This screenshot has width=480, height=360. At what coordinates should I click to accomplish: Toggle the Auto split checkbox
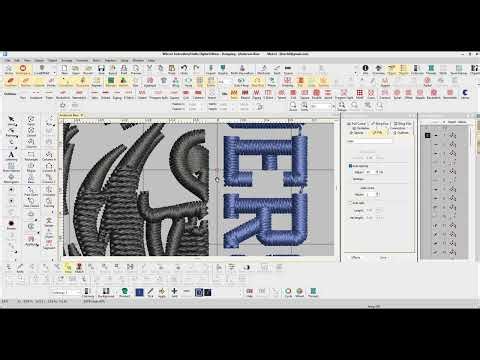coord(350,203)
